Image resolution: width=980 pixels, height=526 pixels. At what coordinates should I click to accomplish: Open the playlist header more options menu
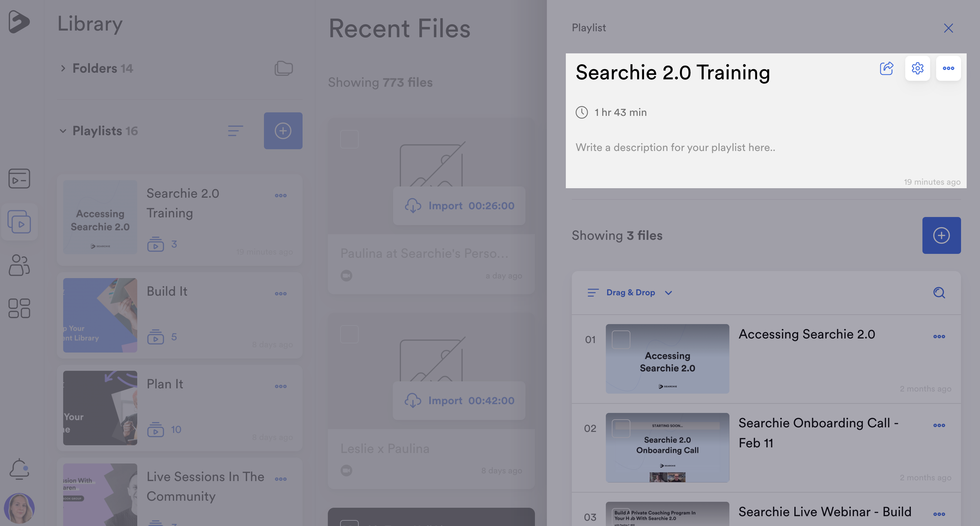pos(948,68)
